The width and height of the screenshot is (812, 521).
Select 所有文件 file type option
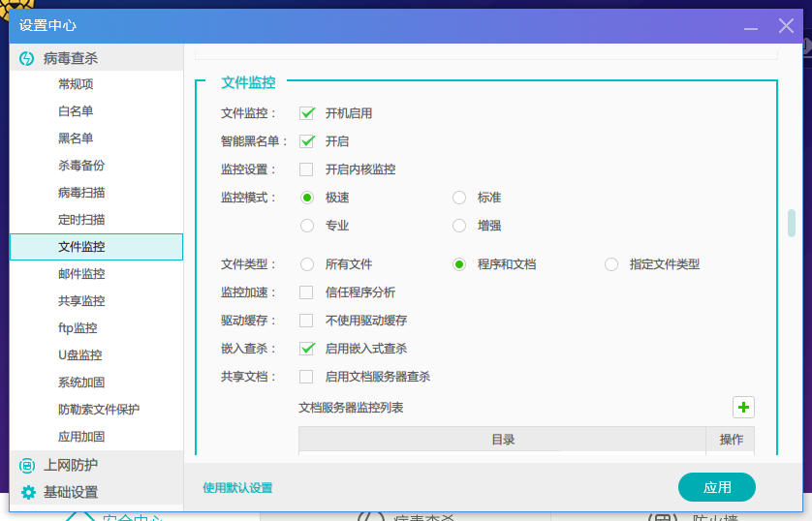(x=307, y=264)
